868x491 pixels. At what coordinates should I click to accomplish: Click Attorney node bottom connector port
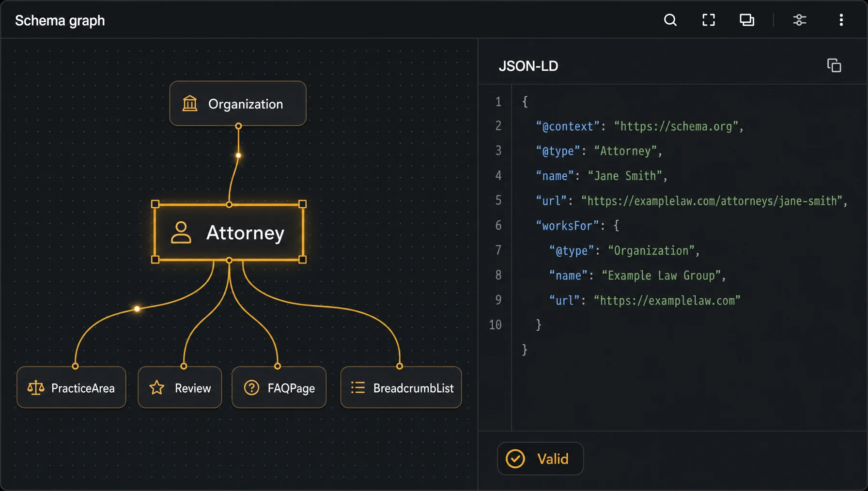point(229,260)
